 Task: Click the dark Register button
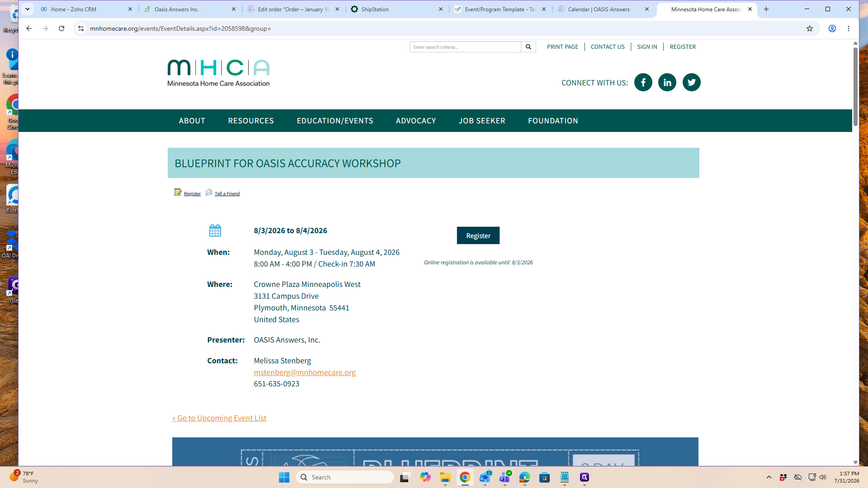[478, 235]
